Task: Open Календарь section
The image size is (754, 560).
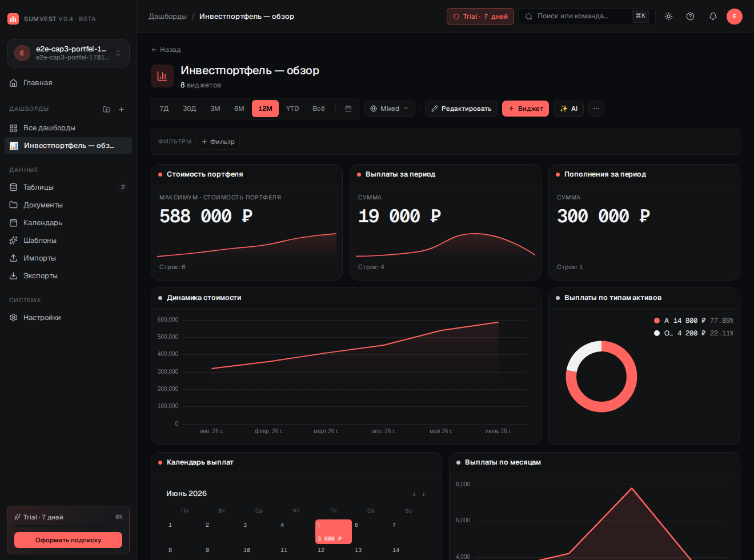Action: click(68, 223)
